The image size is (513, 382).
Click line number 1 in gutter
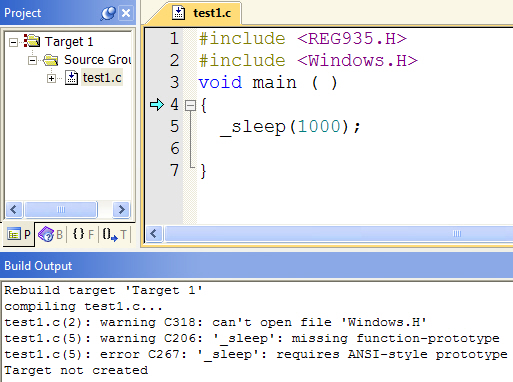(174, 39)
